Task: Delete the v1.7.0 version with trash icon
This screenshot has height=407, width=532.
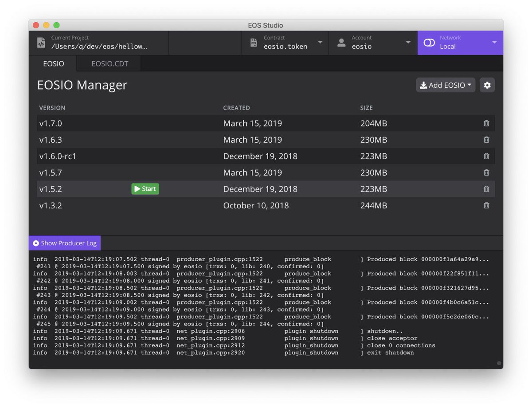Action: (486, 123)
